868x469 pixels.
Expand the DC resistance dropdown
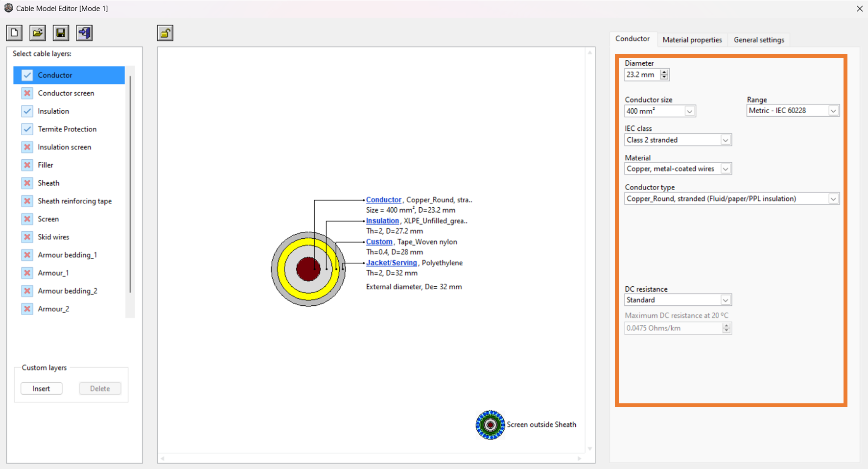[x=725, y=300]
